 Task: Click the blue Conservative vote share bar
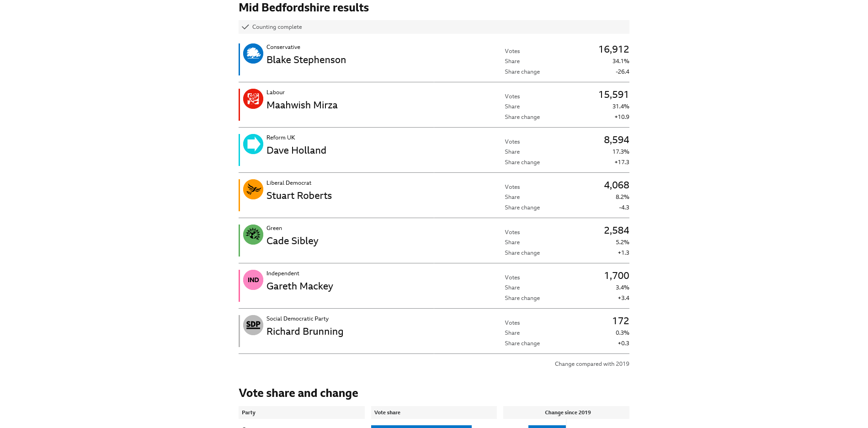click(x=421, y=427)
